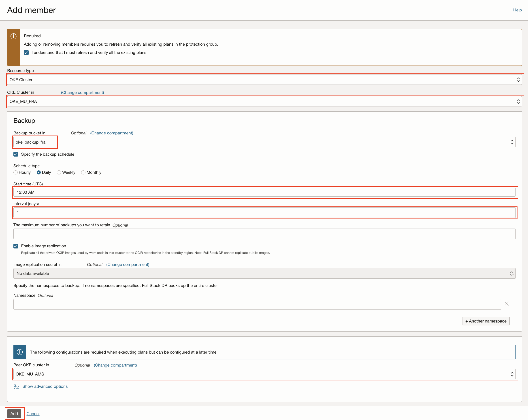Click the maximum number of backups field
Image resolution: width=528 pixels, height=420 pixels.
(264, 234)
